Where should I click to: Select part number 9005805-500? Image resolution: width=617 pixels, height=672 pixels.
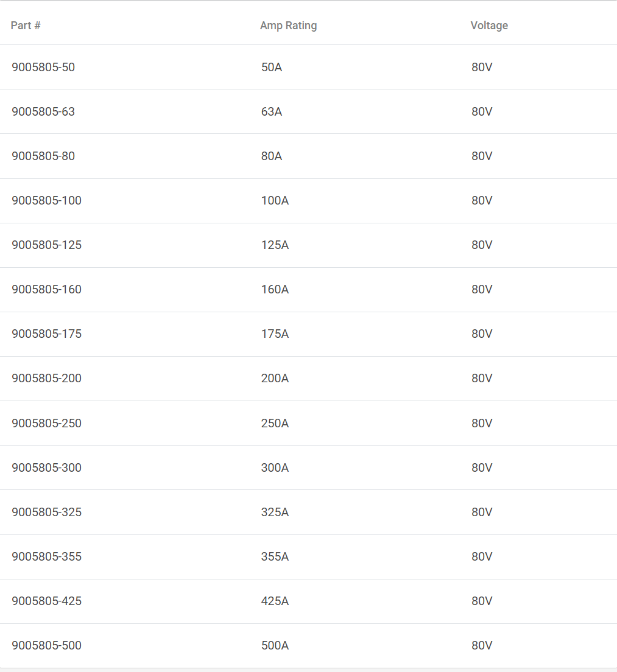[x=46, y=645]
